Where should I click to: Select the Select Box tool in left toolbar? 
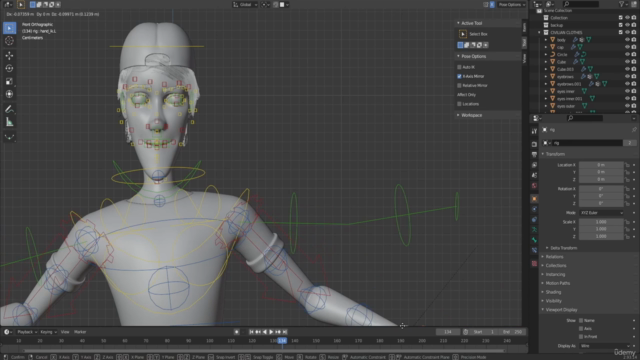click(9, 28)
